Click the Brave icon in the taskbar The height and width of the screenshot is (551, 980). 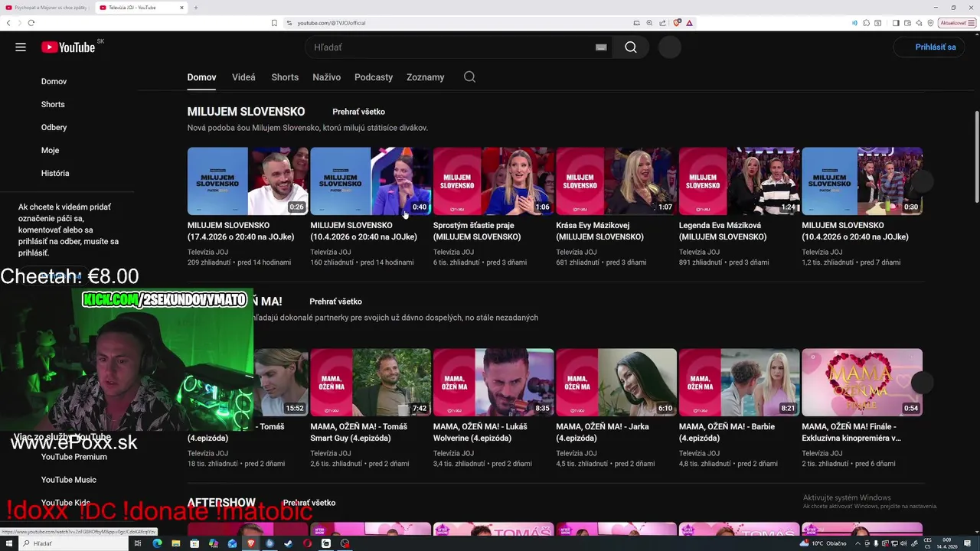click(251, 543)
